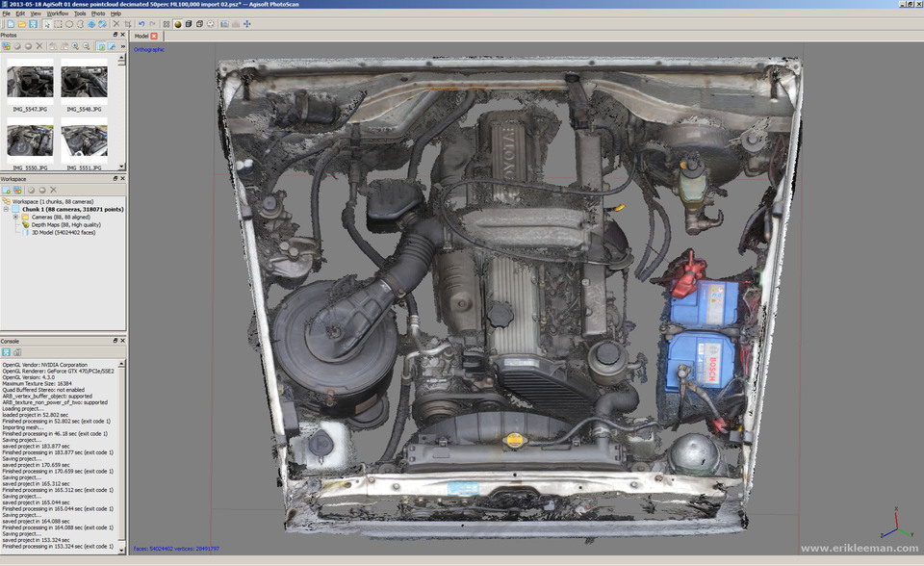Undo the last action
The height and width of the screenshot is (566, 924).
coord(140,24)
